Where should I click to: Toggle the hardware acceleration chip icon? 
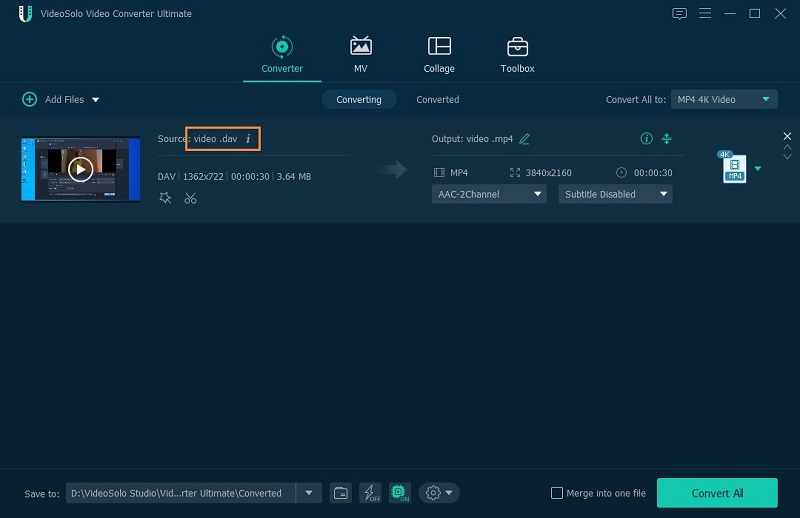click(x=399, y=493)
